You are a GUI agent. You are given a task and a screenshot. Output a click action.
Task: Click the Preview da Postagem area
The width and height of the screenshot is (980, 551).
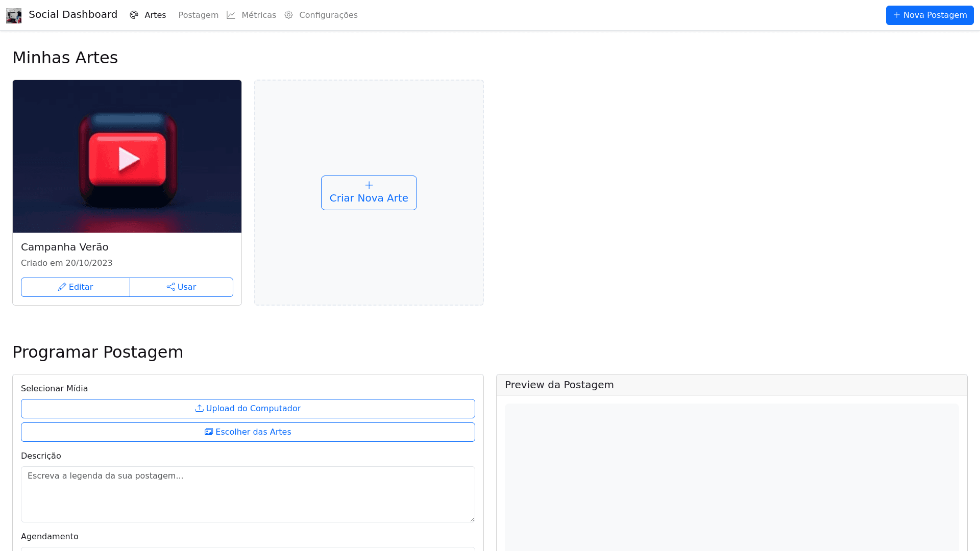[731, 477]
